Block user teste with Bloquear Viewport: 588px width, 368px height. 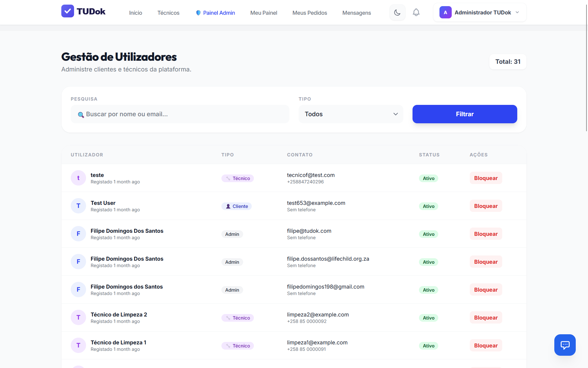[x=486, y=178]
